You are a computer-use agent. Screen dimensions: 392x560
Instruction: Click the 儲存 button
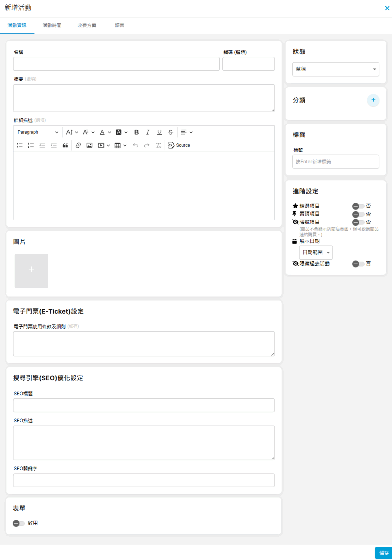coord(383,553)
